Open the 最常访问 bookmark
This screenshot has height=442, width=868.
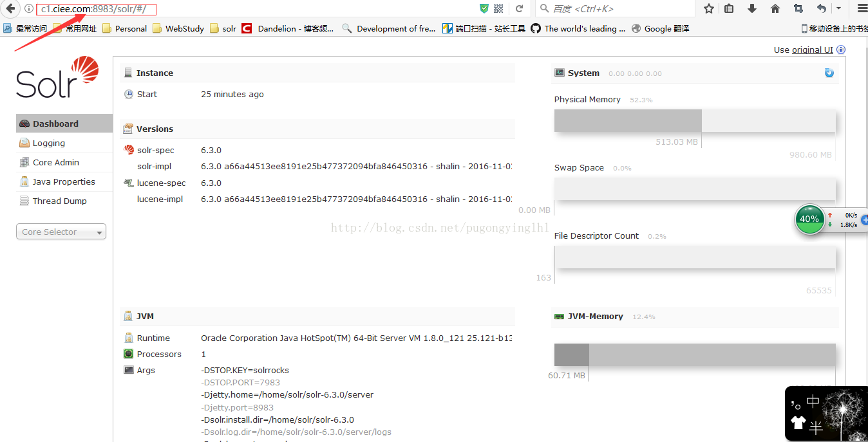[26, 28]
